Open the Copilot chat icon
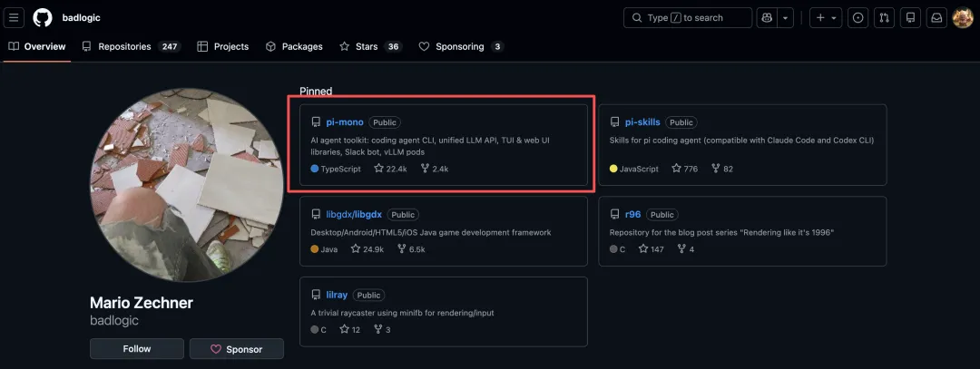Viewport: 980px width, 369px height. (x=767, y=17)
